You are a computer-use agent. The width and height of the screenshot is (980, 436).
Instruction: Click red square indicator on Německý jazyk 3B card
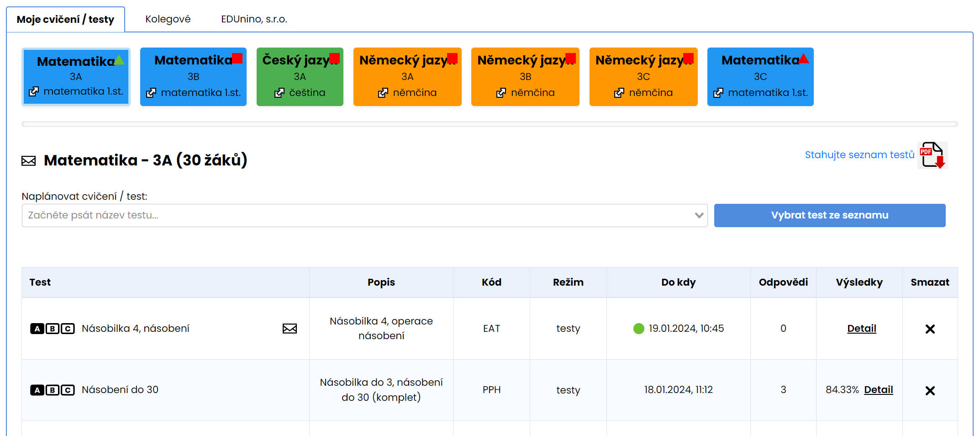pos(571,58)
